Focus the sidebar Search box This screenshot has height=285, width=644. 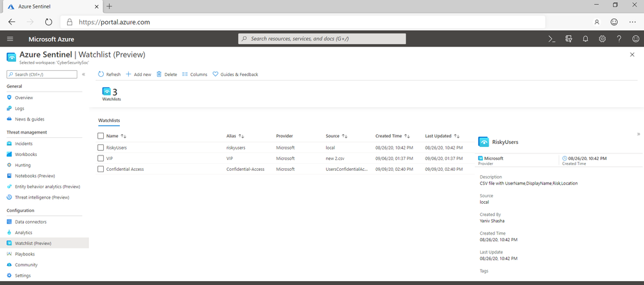click(42, 74)
